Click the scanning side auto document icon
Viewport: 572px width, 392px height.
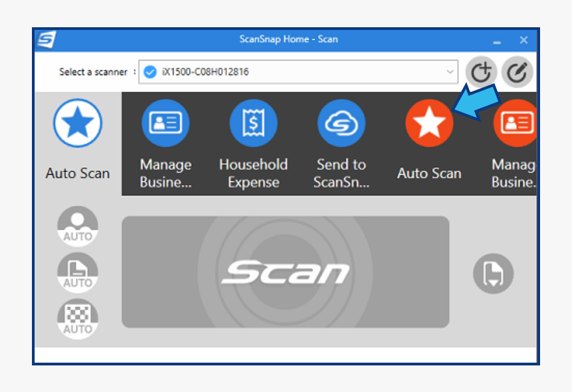point(78,273)
